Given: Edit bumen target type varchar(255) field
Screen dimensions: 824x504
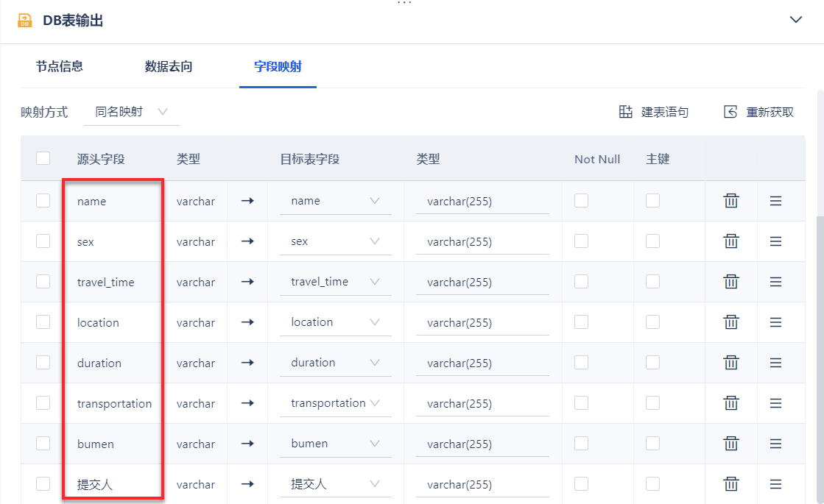Looking at the screenshot, I should pyautogui.click(x=482, y=444).
